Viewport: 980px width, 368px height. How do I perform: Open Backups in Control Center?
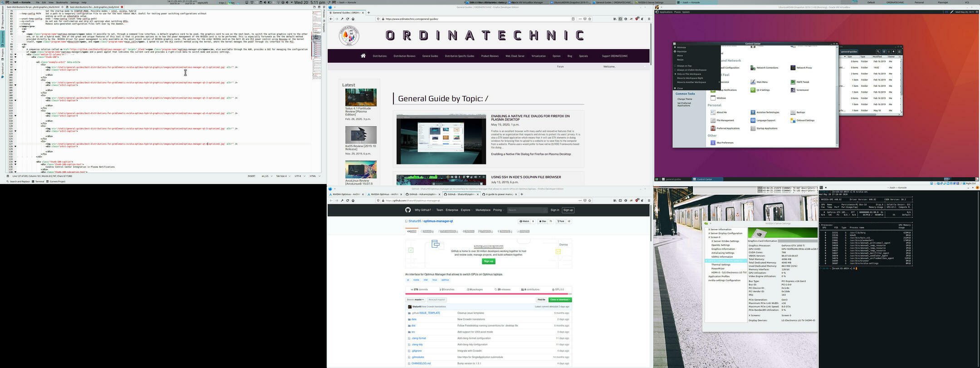pos(798,112)
